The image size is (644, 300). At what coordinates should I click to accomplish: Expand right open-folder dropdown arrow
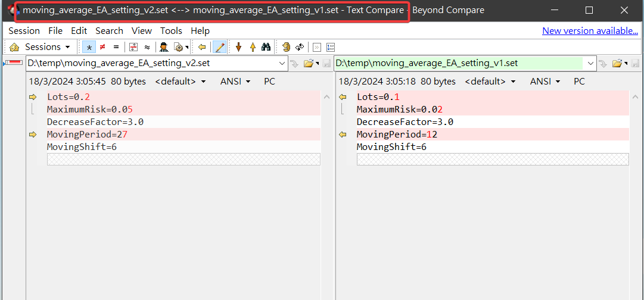[x=626, y=63]
